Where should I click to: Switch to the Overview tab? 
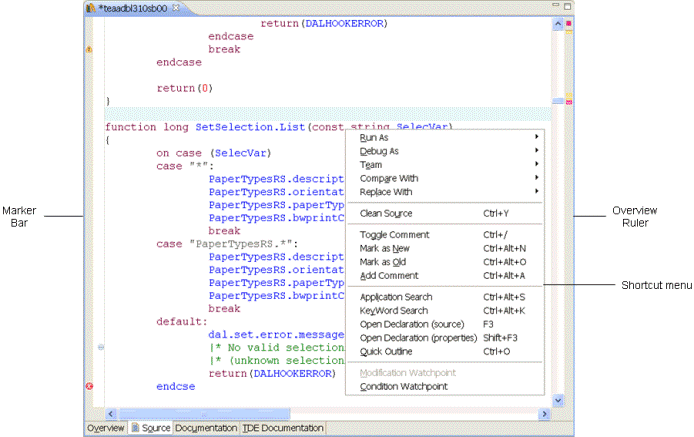(x=105, y=428)
